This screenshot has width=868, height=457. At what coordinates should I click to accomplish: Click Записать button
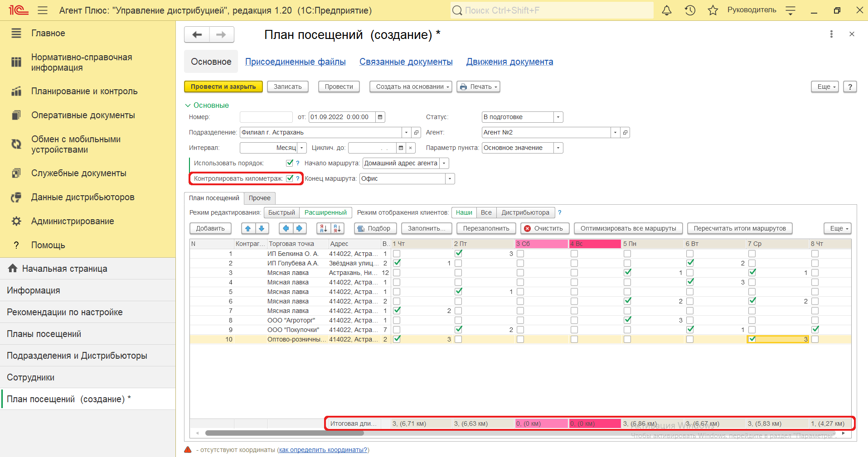pos(288,87)
